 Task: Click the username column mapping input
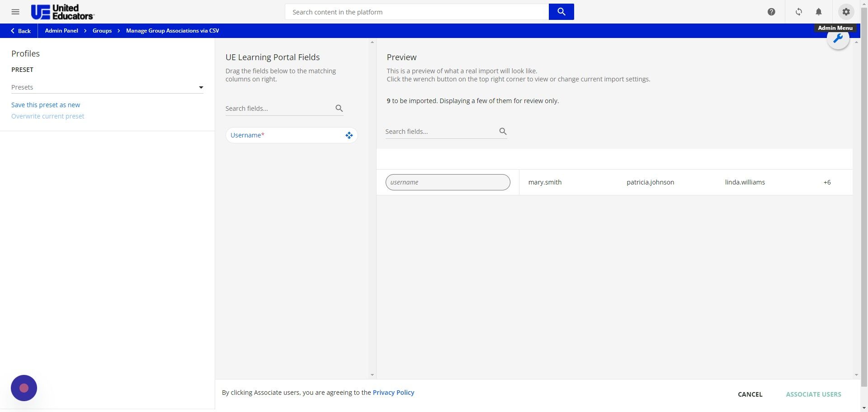[448, 182]
